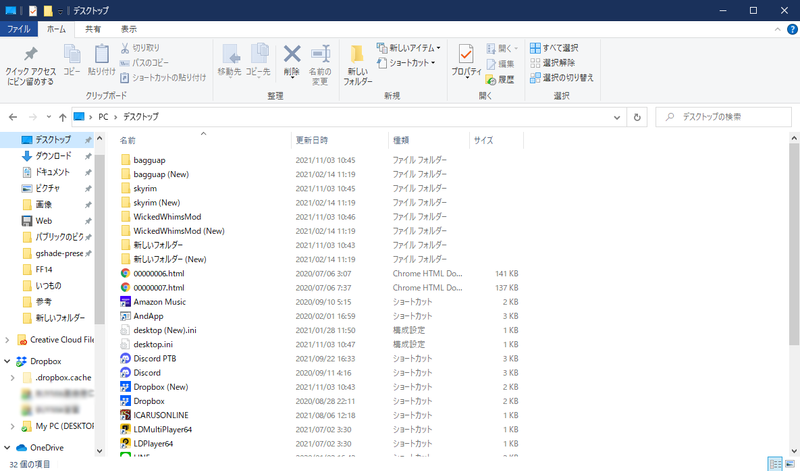The height and width of the screenshot is (471, 800).
Task: Refresh the folder using the address bar reload icon
Action: tap(638, 117)
